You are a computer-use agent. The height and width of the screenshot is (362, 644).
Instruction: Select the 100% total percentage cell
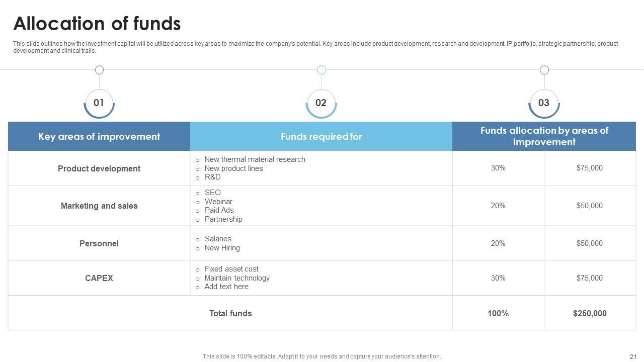coord(498,313)
